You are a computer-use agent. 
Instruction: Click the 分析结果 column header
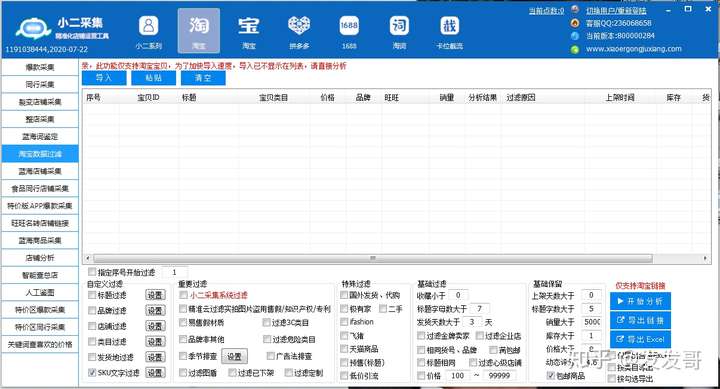(x=482, y=97)
